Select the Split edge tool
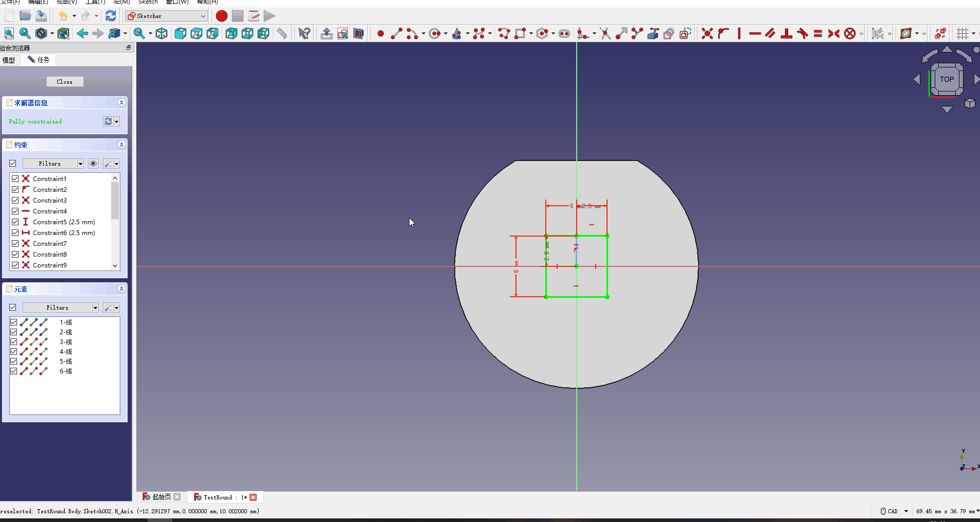980x522 pixels. point(637,34)
